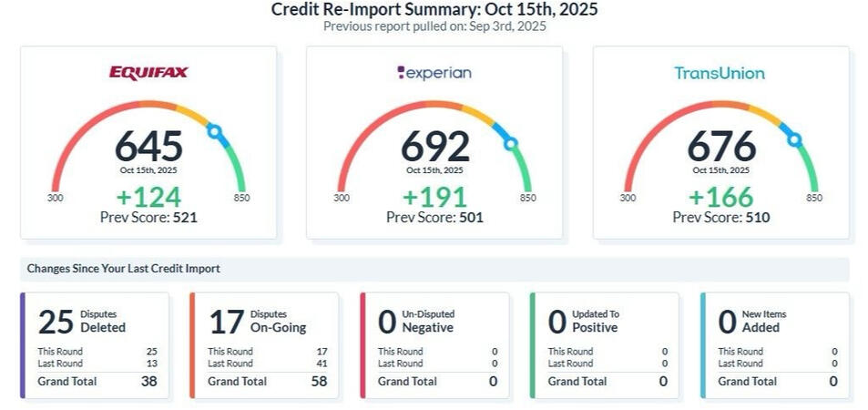Click the Changes Since Your Last Credit Import header
This screenshot has height=410, width=868.
coord(123,269)
